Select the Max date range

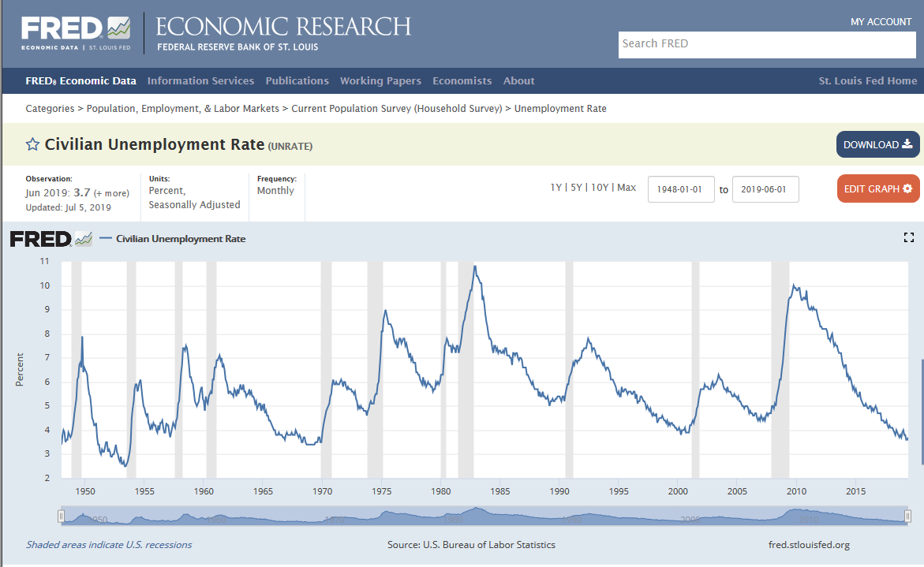click(x=626, y=188)
